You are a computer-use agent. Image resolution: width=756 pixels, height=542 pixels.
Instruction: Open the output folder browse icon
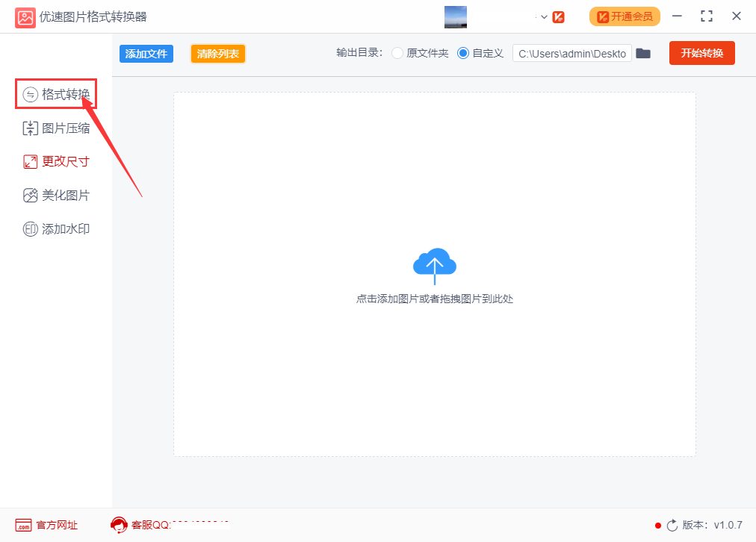tap(643, 53)
